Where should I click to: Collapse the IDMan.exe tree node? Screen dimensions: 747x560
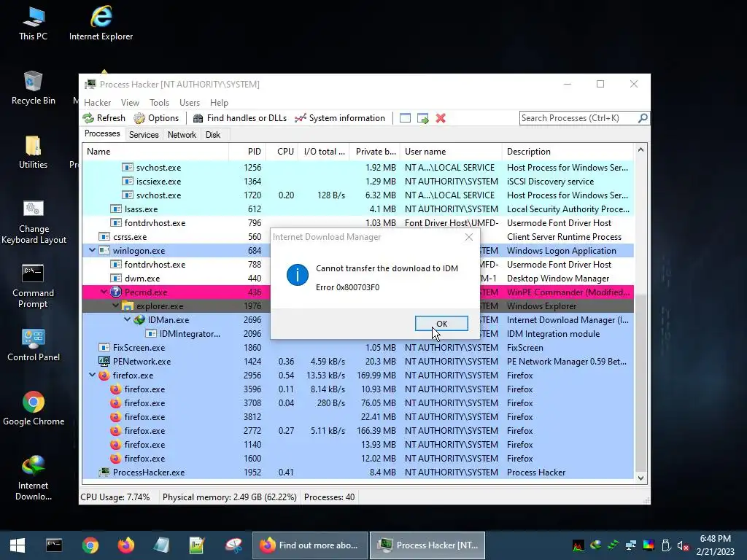(127, 319)
